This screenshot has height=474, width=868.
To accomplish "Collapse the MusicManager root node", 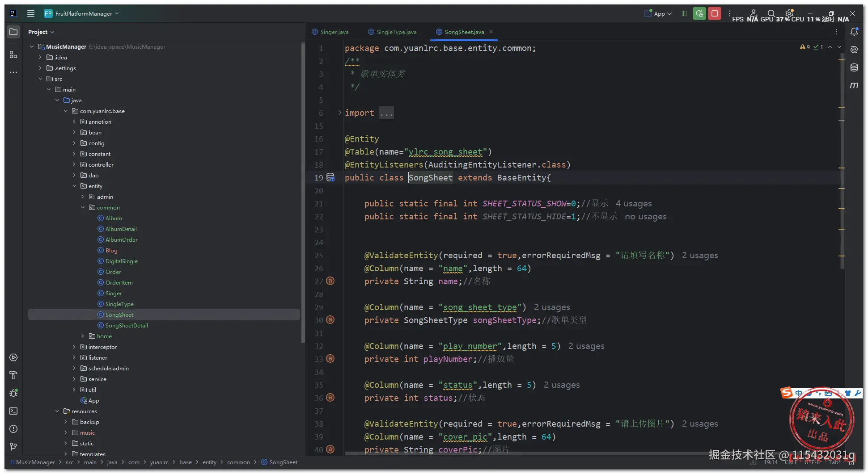I will click(x=32, y=46).
